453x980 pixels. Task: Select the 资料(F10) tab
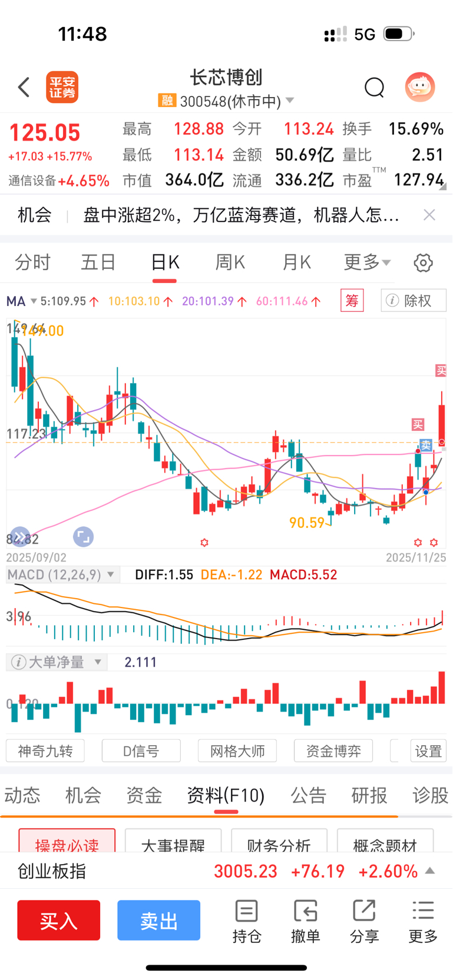[226, 795]
